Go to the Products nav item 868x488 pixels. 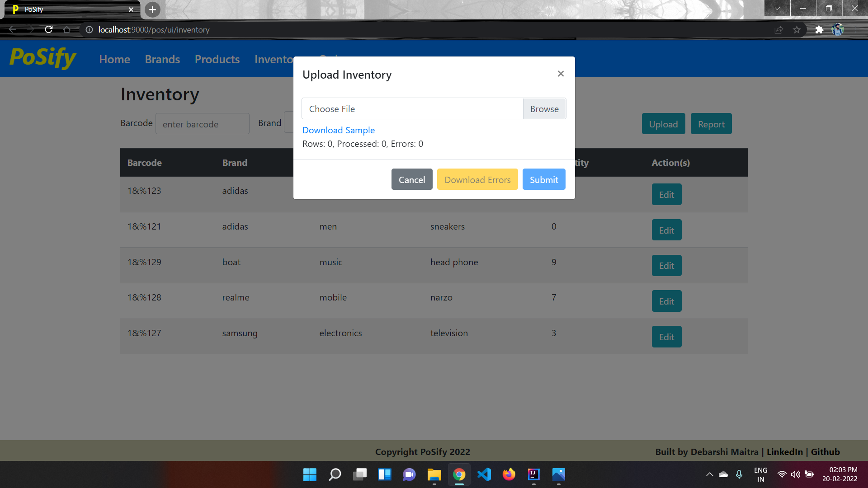(217, 59)
